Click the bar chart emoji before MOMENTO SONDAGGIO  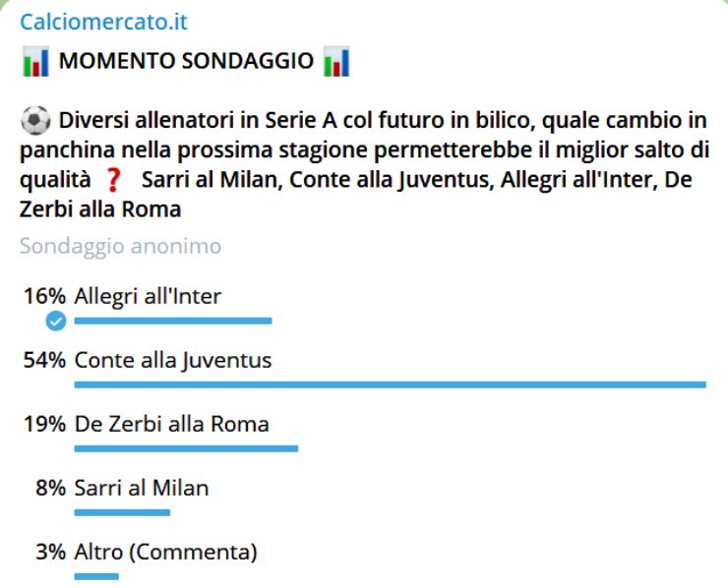(35, 62)
